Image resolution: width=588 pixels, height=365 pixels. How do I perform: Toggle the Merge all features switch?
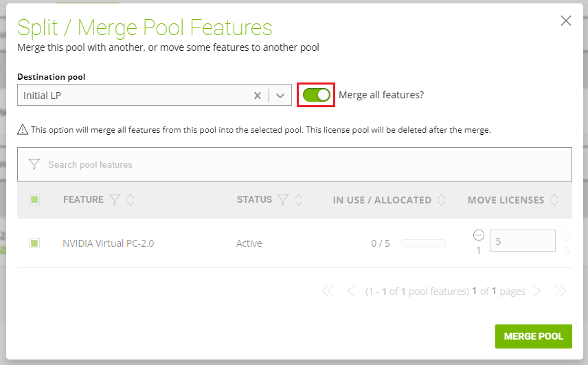[x=316, y=95]
